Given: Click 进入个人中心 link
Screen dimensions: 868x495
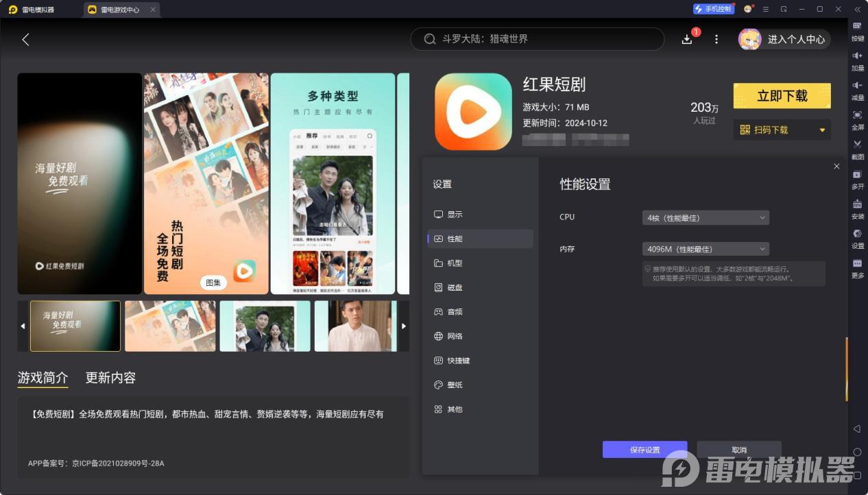Looking at the screenshot, I should [x=796, y=40].
